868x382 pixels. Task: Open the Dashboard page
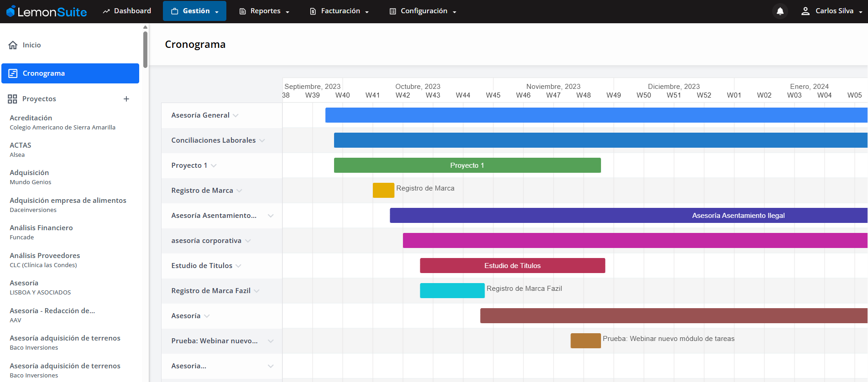(127, 11)
